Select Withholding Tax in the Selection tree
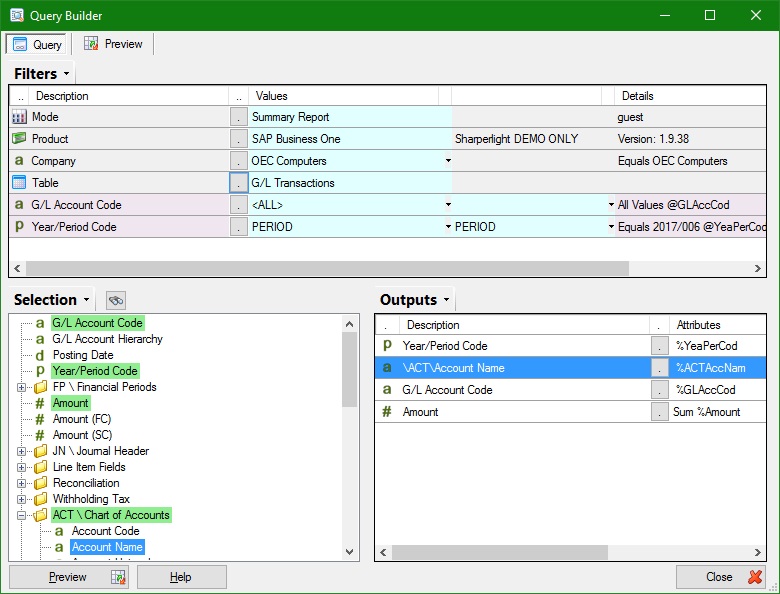The width and height of the screenshot is (780, 594). (x=91, y=499)
